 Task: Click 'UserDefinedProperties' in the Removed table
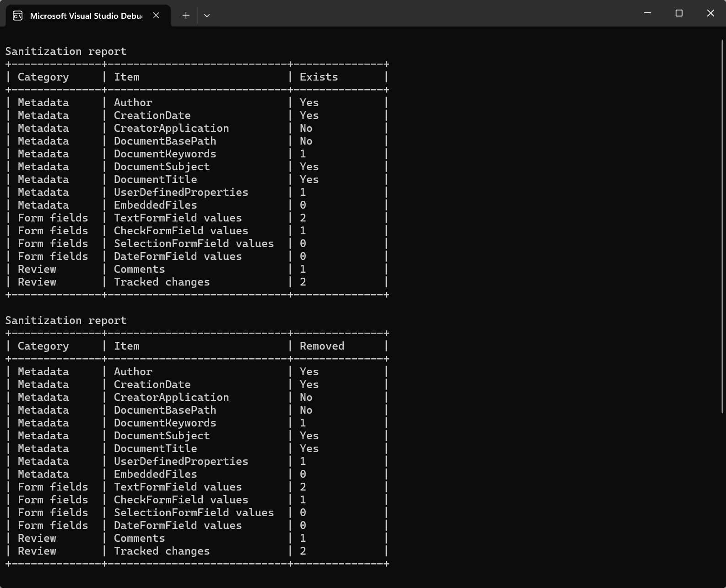tap(181, 462)
